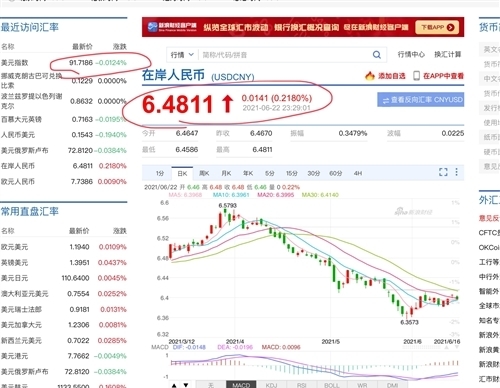Open the chart fullscreen icon
The width and height of the screenshot is (500, 388).
(443, 172)
